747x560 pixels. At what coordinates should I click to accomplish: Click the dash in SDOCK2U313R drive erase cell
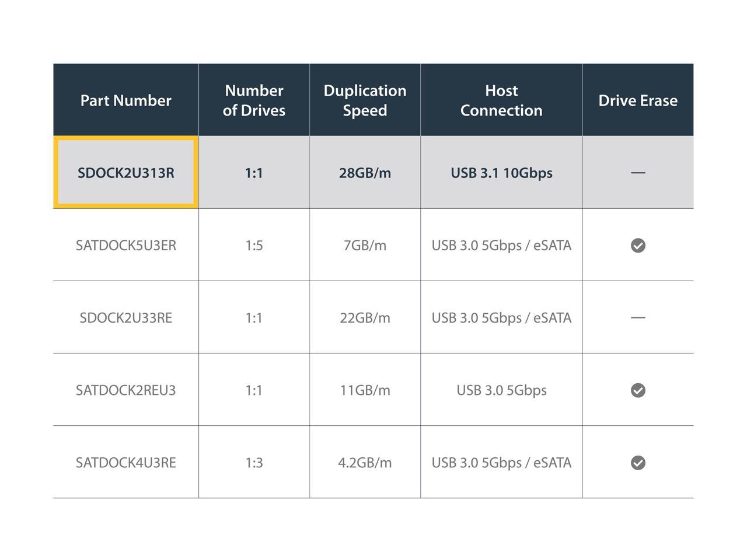[638, 173]
